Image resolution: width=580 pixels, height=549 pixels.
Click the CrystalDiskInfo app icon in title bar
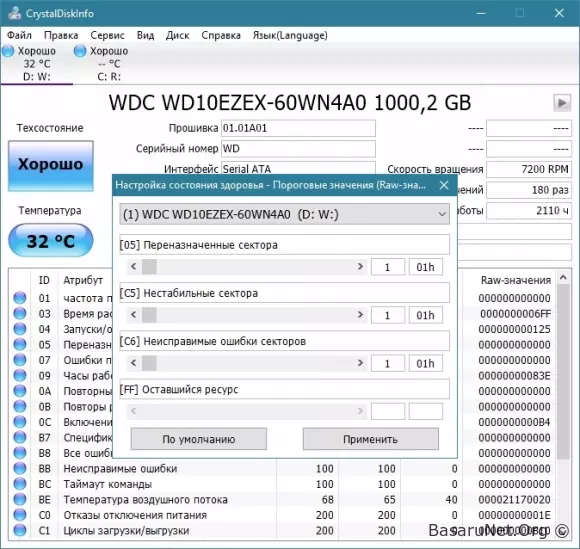click(x=15, y=13)
